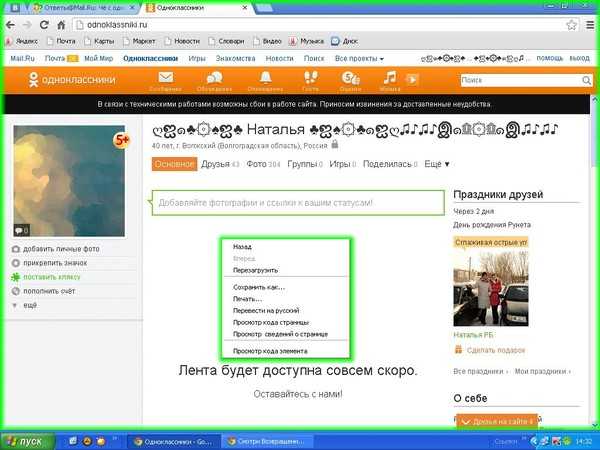Click the помощь link at top right
Screen dimensions: 600x450
click(549, 58)
